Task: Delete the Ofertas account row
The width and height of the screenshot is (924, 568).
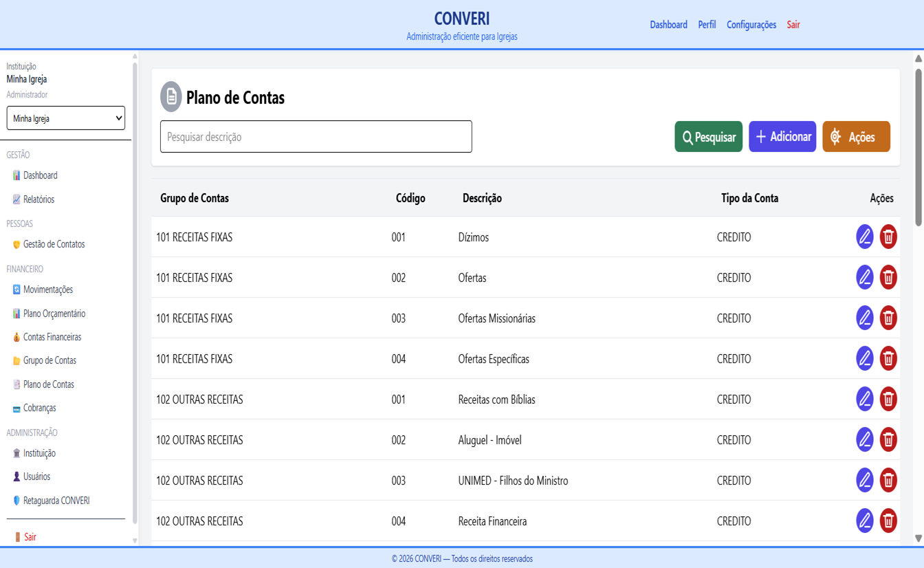Action: coord(888,277)
